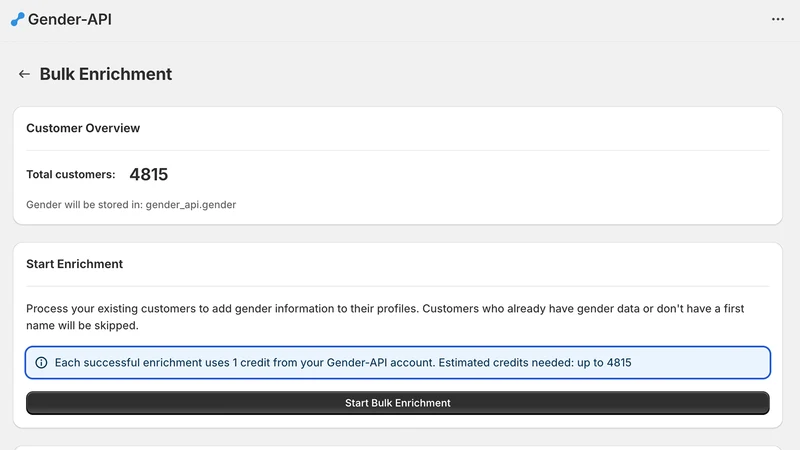Click the info icon in the credit notice
800x450 pixels.
[41, 363]
